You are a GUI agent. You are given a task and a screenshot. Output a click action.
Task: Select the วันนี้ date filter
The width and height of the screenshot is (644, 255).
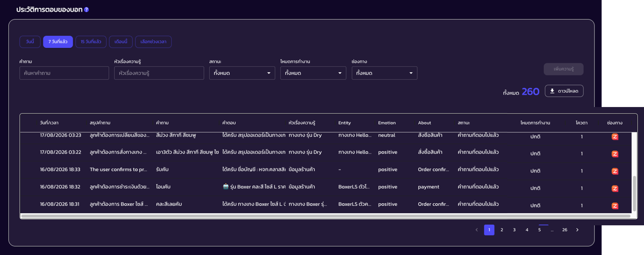coord(30,42)
